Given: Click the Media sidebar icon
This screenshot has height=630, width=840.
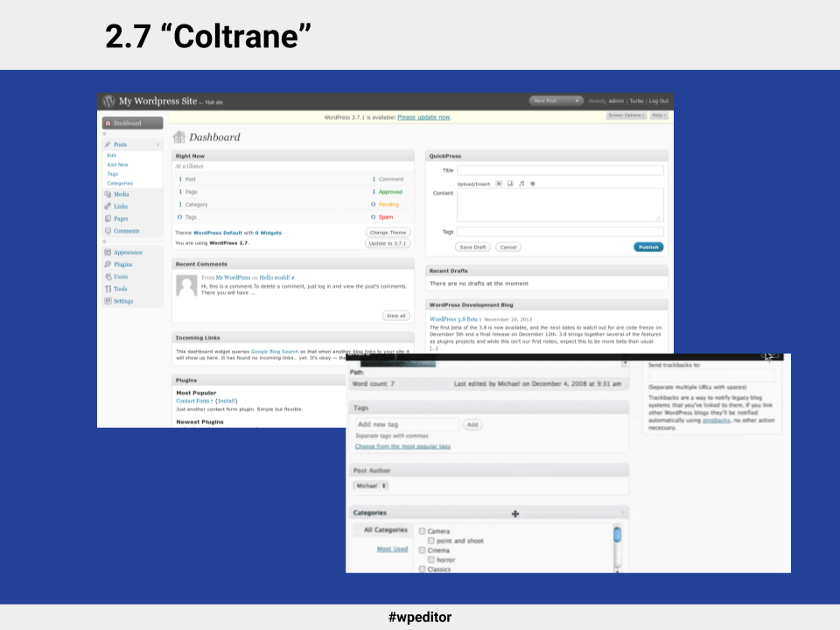Looking at the screenshot, I should point(108,194).
